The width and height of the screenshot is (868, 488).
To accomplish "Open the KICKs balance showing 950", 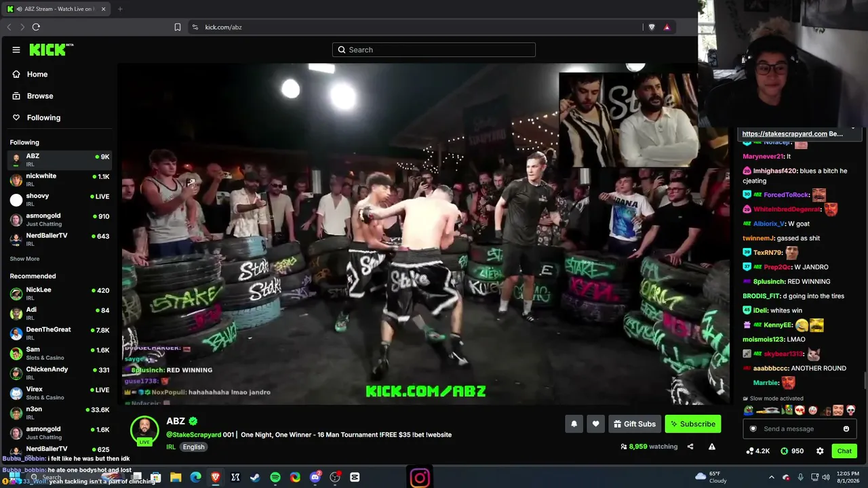I will coord(792,451).
